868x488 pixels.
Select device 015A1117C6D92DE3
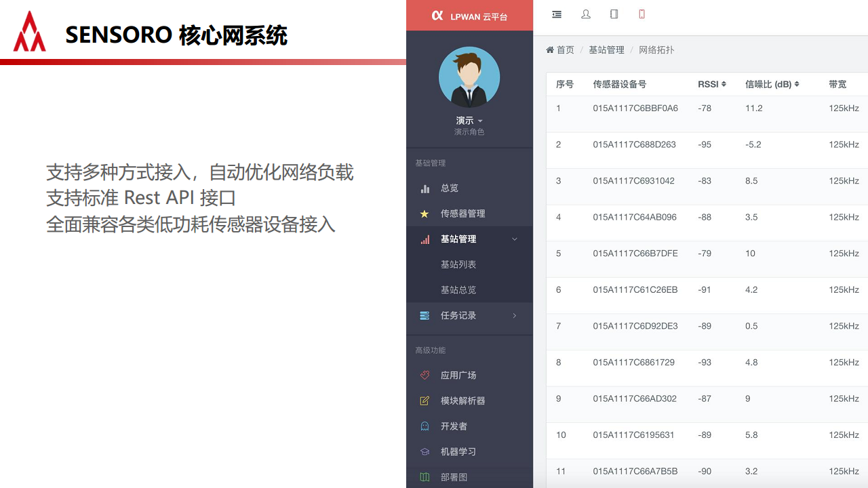(635, 326)
